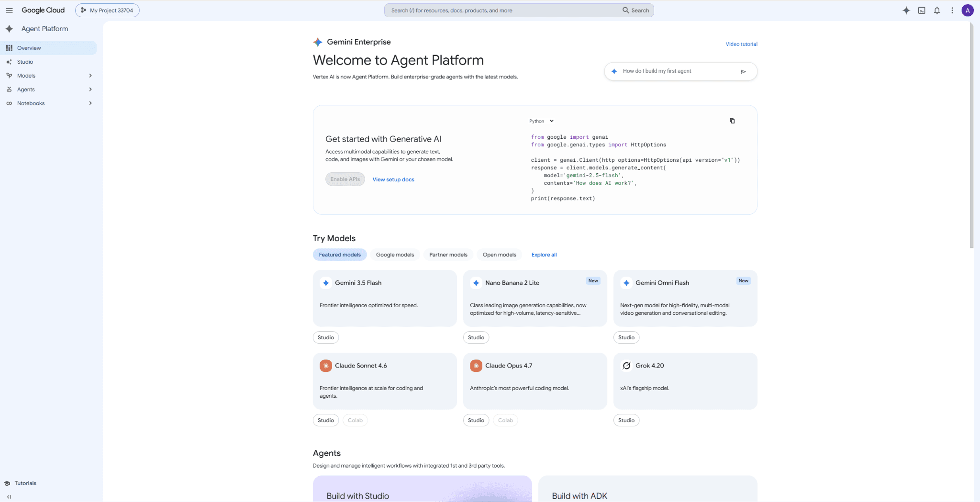Click the Agents icon in sidebar

coord(9,89)
